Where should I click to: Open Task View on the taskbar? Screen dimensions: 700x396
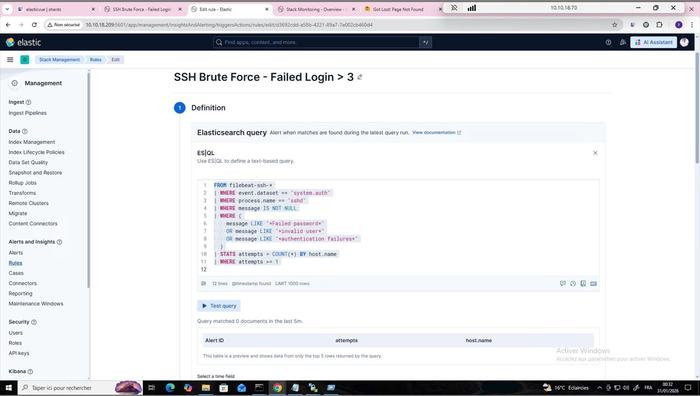click(x=151, y=388)
